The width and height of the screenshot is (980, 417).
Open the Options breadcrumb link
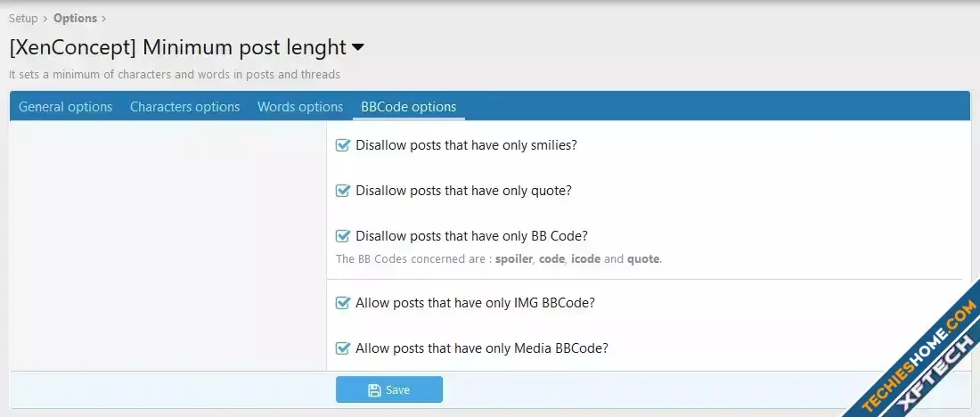tap(75, 18)
